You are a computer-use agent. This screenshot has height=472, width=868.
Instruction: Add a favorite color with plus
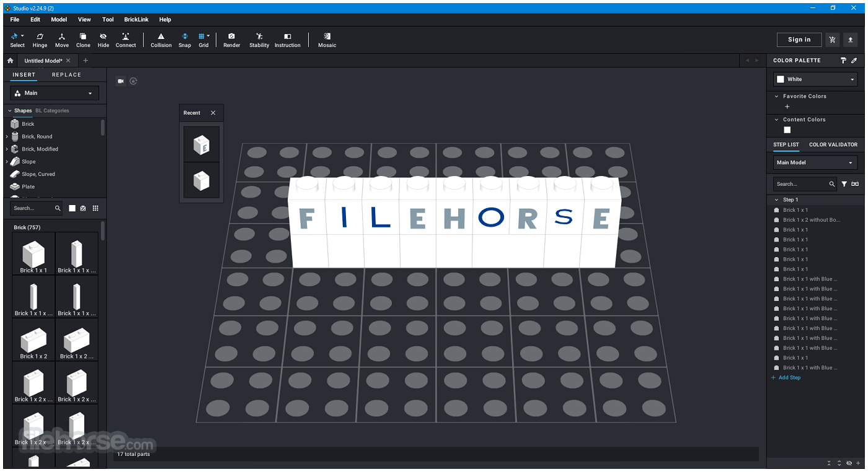(787, 107)
